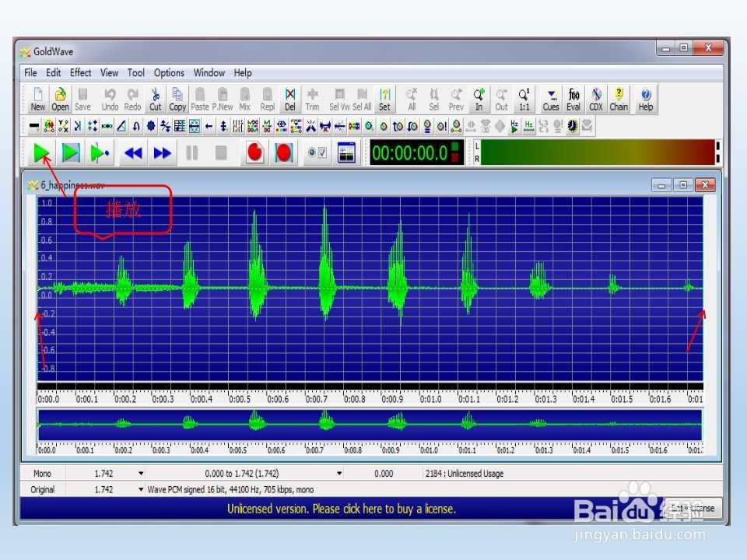Open the Edit menu

pos(54,73)
